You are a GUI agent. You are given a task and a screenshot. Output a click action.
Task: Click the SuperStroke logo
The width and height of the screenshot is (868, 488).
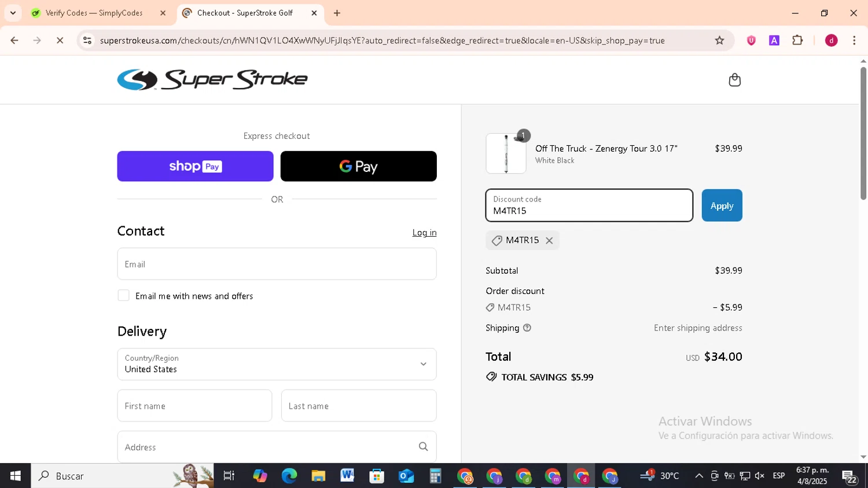(x=212, y=80)
